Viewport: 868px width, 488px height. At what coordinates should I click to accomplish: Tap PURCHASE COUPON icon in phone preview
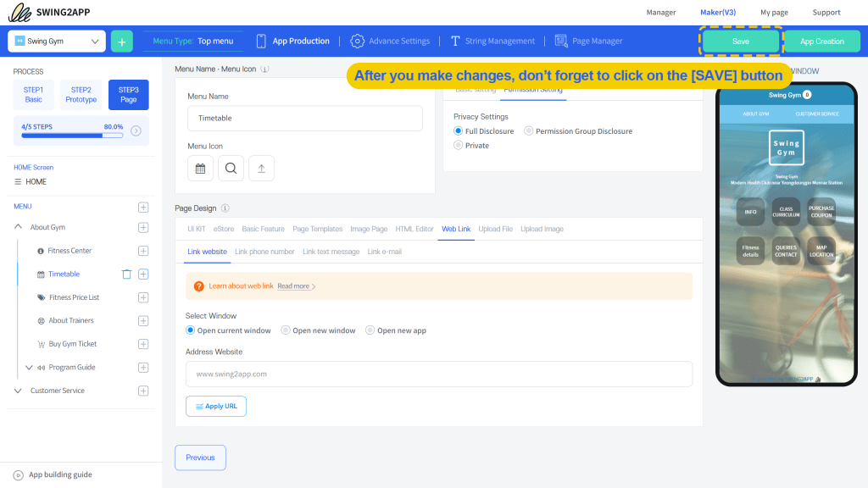[x=821, y=212]
